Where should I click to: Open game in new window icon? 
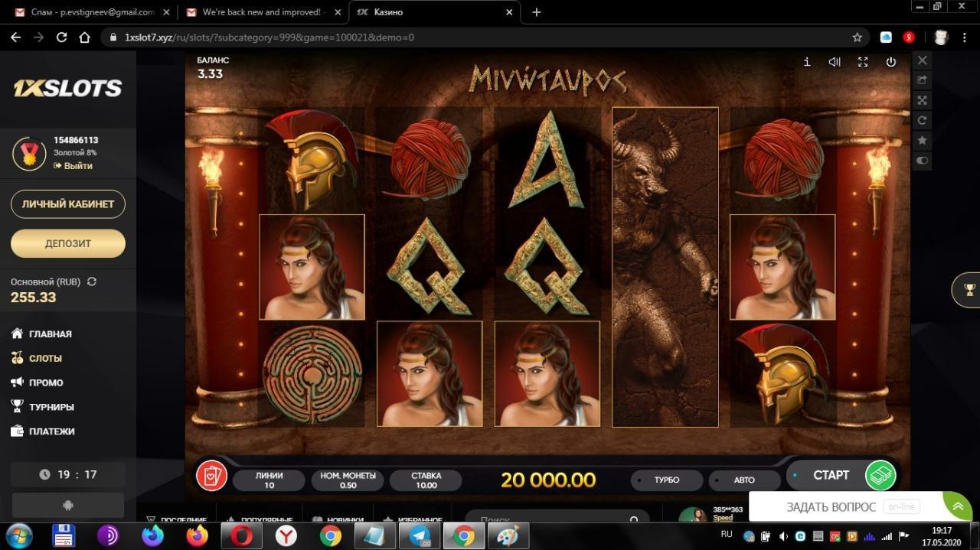(923, 80)
